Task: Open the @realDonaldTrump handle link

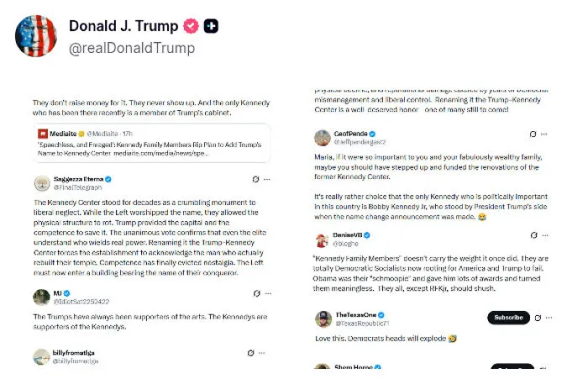Action: [132, 49]
